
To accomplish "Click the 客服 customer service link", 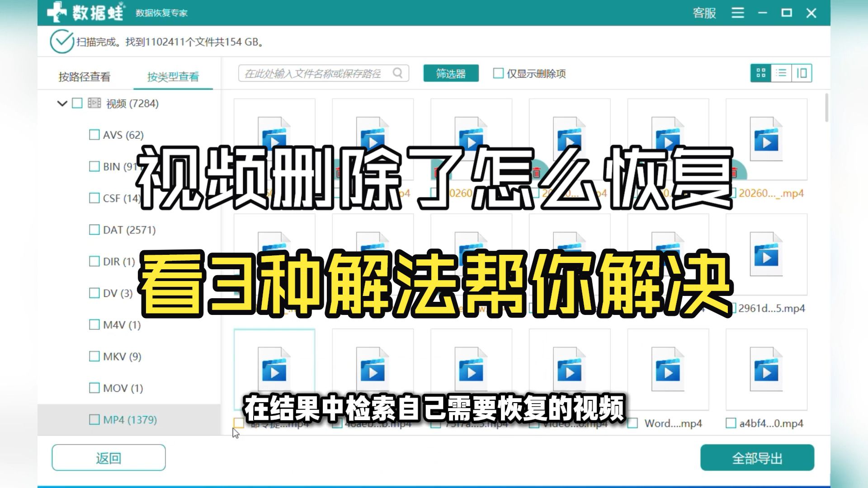I will point(704,13).
